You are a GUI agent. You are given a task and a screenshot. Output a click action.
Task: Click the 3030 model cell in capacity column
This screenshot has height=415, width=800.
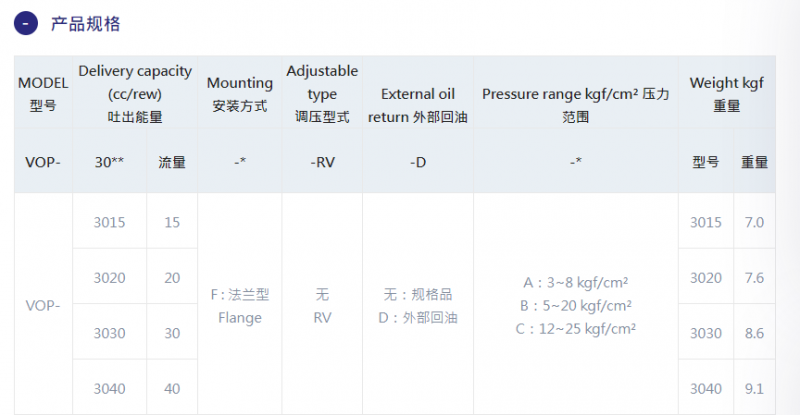click(x=109, y=333)
